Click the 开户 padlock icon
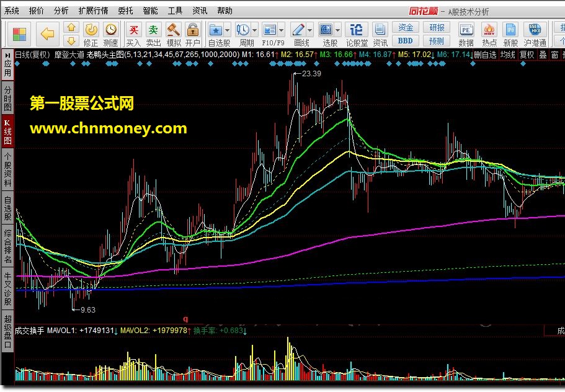 coord(193,30)
